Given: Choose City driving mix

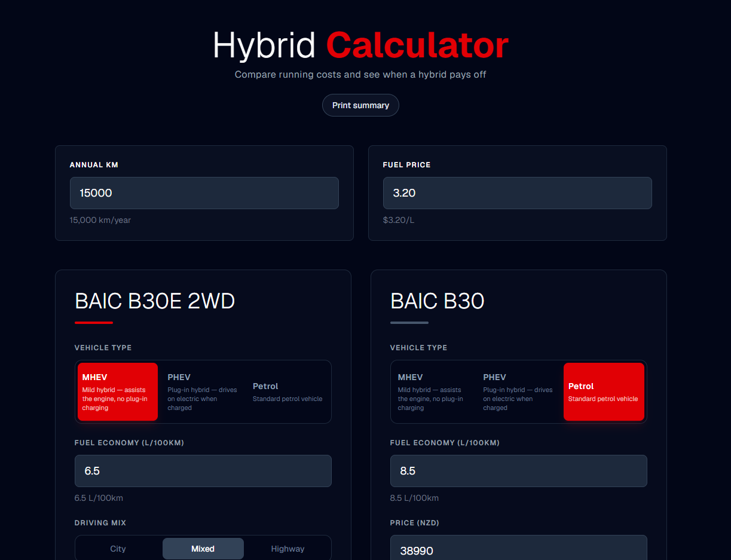Looking at the screenshot, I should [x=118, y=549].
